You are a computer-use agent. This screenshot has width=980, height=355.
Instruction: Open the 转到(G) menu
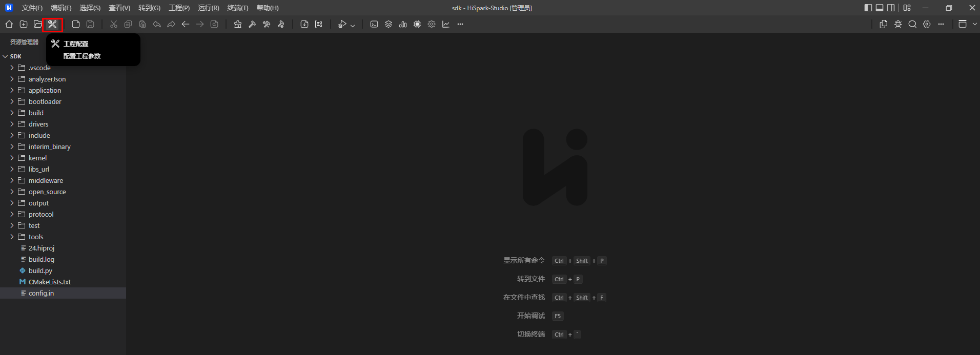150,8
